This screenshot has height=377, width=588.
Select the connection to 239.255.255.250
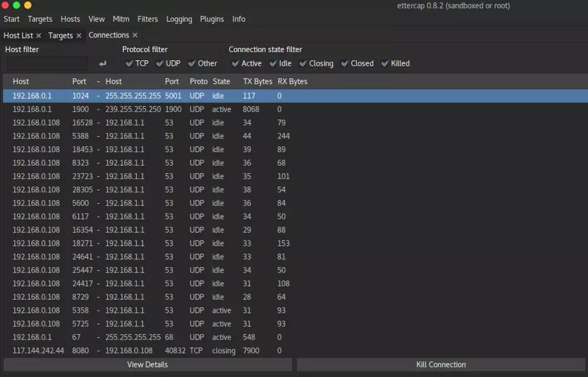(296, 109)
